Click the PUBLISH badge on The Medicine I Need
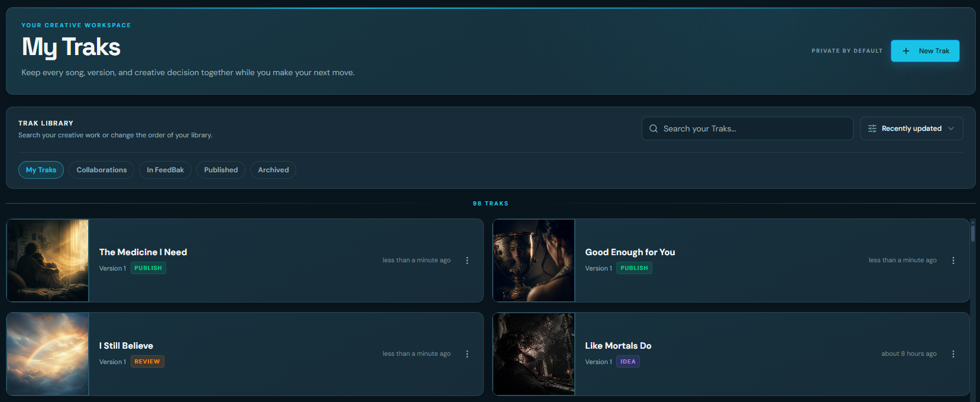Screen dimensions: 980x402 pyautogui.click(x=148, y=268)
